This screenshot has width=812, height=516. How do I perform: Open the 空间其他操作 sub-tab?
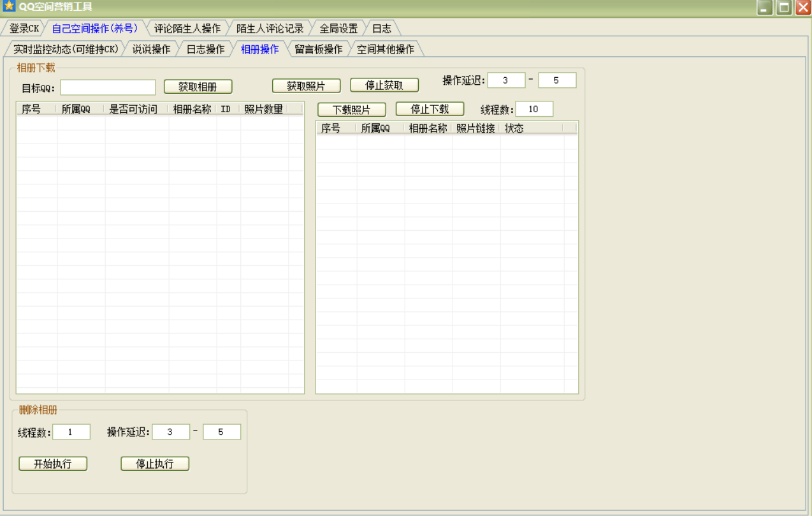(x=385, y=49)
